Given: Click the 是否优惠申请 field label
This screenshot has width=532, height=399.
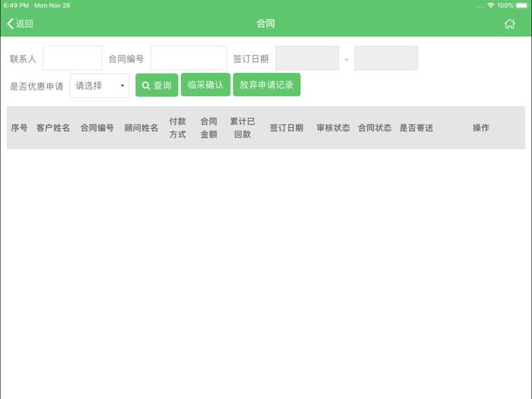Looking at the screenshot, I should click(37, 86).
